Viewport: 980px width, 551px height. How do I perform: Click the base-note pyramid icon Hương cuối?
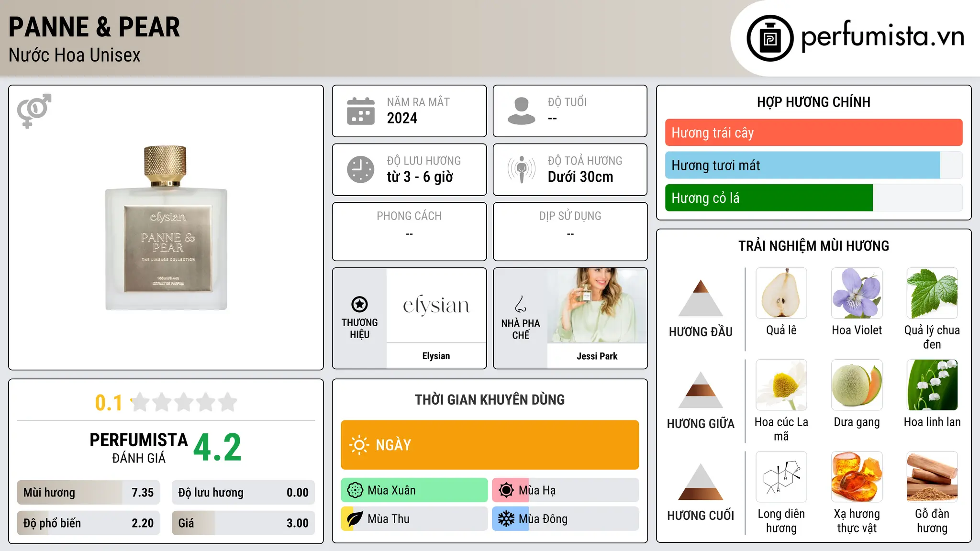point(701,482)
